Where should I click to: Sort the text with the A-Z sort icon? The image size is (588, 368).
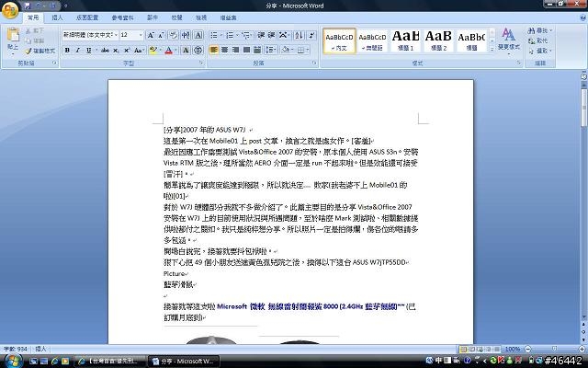pos(299,35)
